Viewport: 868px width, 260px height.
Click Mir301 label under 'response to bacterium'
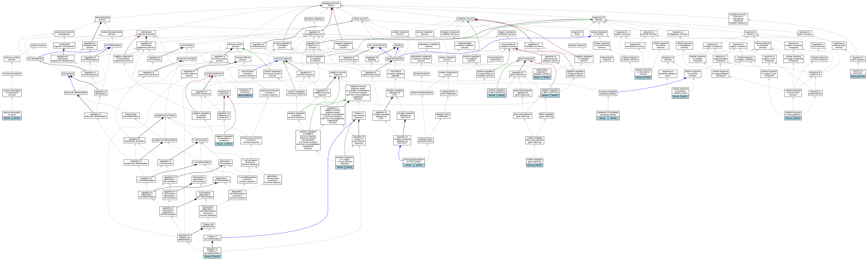click(x=862, y=77)
